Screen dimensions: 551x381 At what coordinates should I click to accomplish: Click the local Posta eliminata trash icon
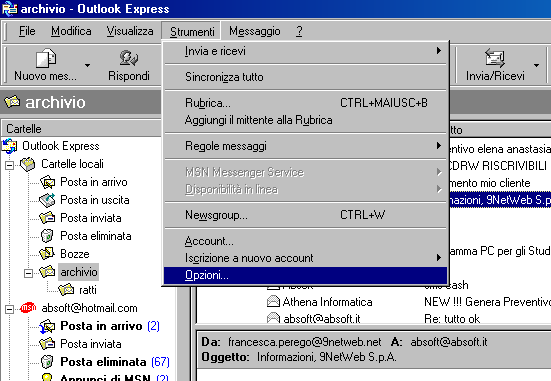(x=47, y=236)
